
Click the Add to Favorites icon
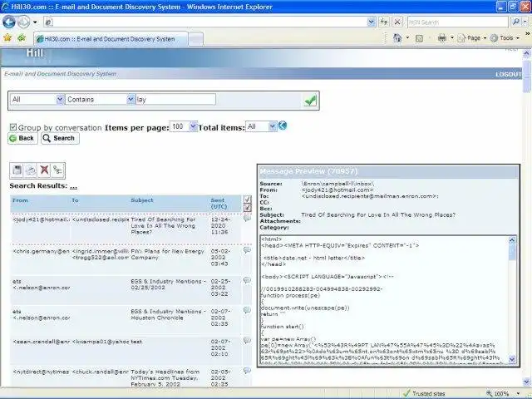tap(22, 38)
